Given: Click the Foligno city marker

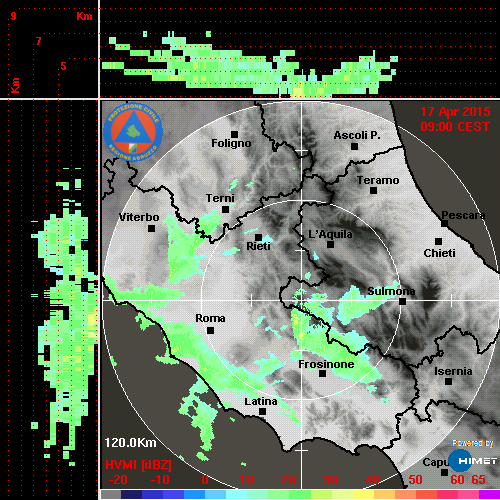Looking at the screenshot, I should click(234, 134).
